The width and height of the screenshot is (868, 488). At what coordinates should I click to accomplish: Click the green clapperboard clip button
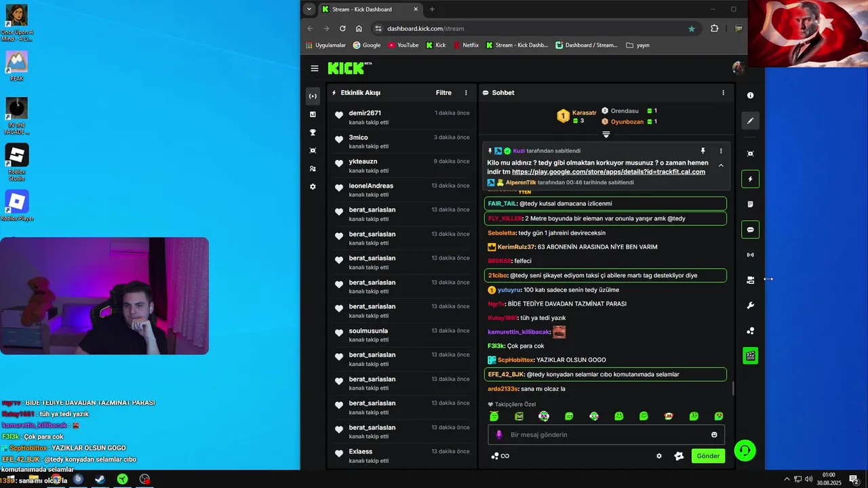pos(750,355)
